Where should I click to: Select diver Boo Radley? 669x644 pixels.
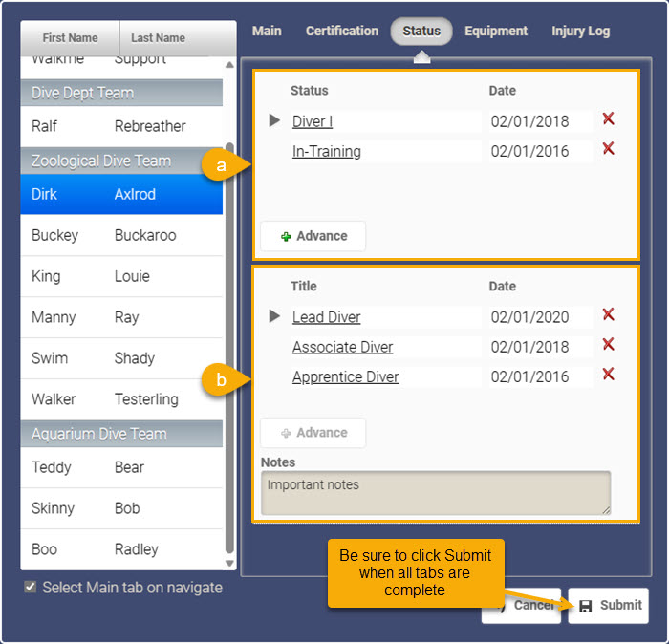click(121, 549)
